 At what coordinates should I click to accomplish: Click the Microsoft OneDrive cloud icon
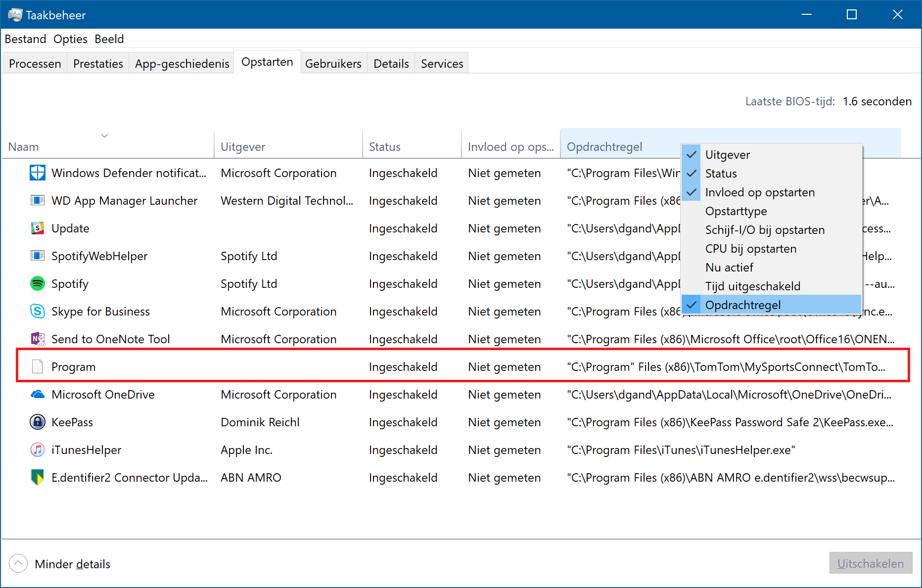pyautogui.click(x=38, y=394)
